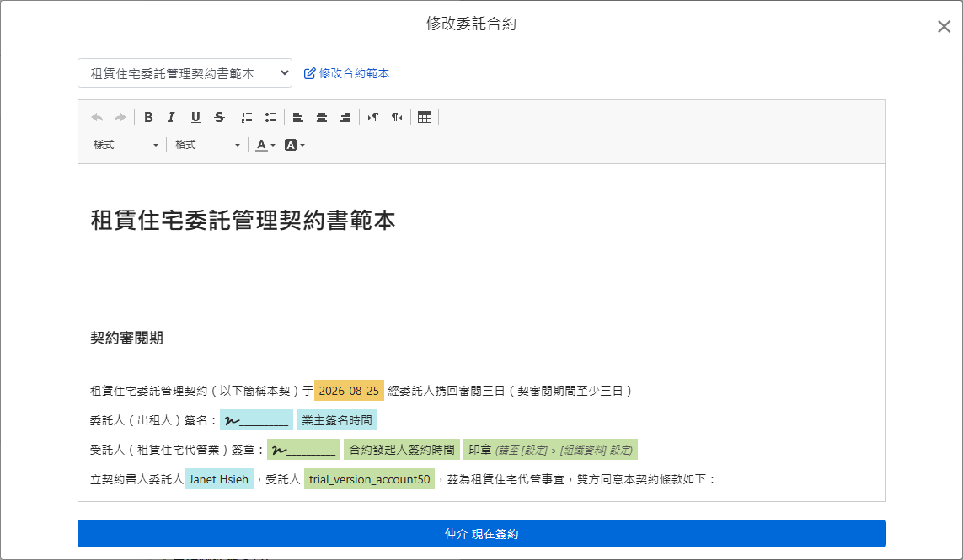Click the text 茲為租賃住宅代管事宜
The width and height of the screenshot is (963, 560).
pyautogui.click(x=506, y=479)
